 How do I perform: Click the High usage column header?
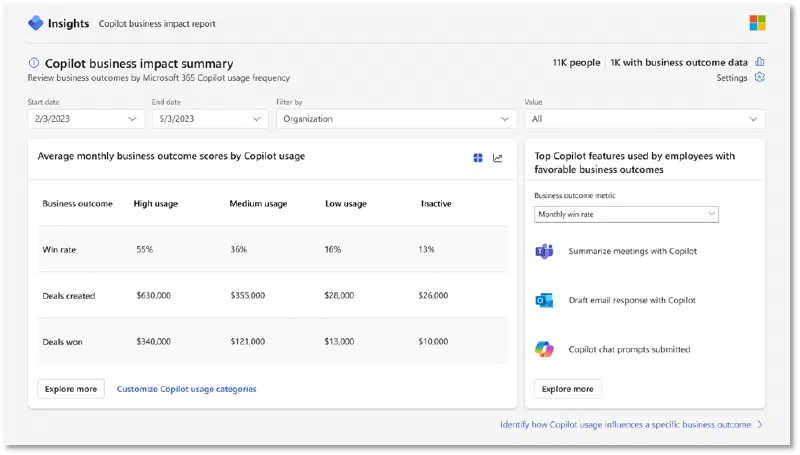[x=156, y=204]
